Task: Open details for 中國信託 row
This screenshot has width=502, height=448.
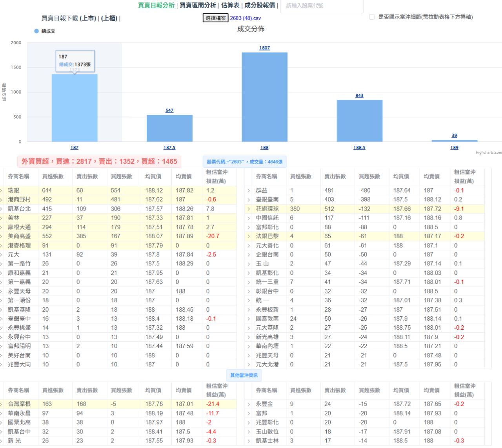Action: coord(249,218)
